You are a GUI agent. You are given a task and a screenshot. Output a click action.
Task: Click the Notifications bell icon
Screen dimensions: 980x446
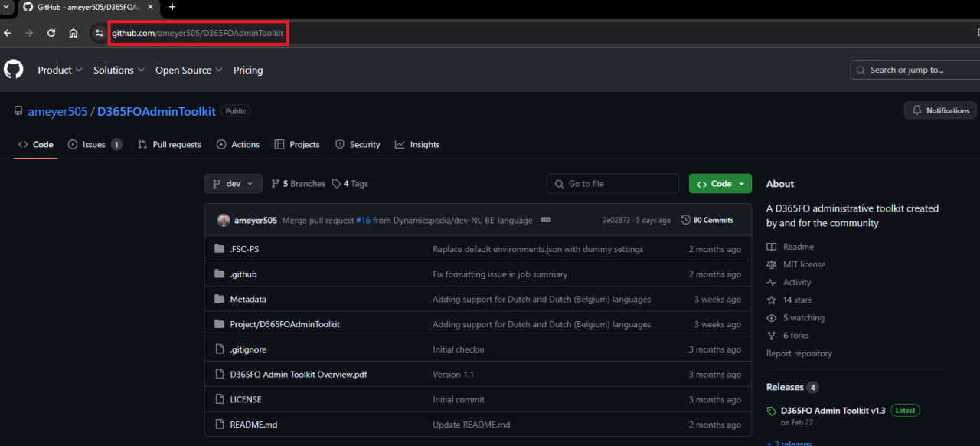point(917,110)
